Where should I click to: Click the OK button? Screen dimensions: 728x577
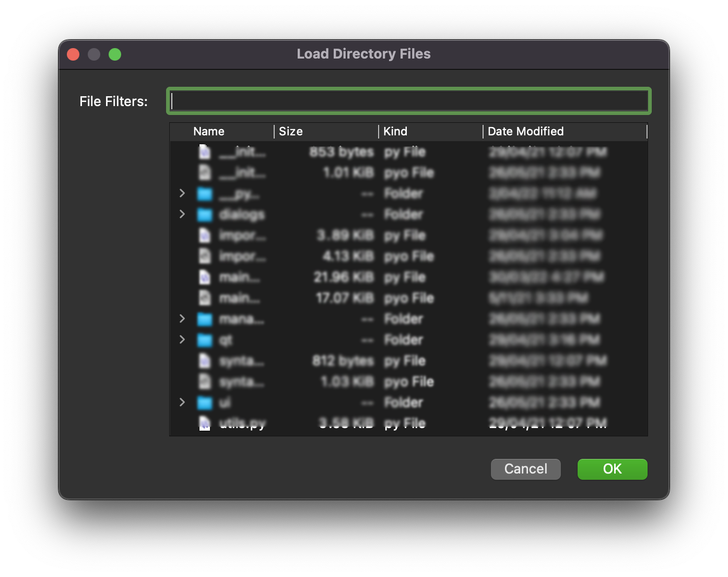click(x=612, y=469)
